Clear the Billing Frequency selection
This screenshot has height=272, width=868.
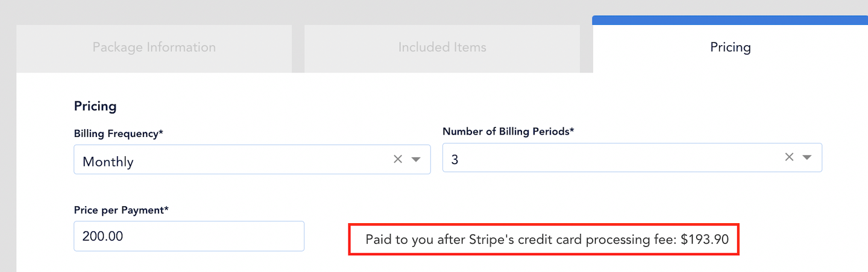[398, 159]
